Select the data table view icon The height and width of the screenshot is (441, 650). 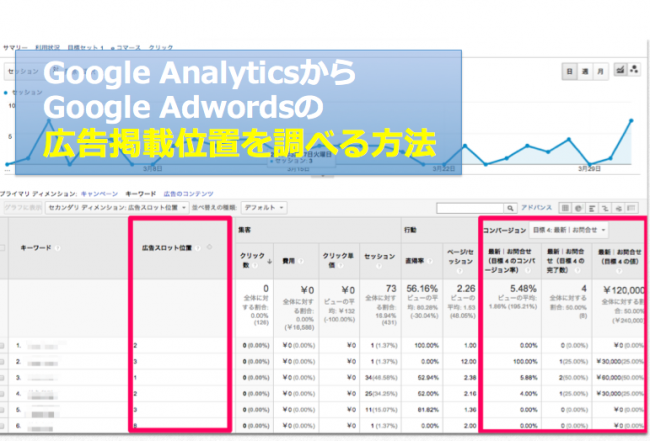coord(565,208)
